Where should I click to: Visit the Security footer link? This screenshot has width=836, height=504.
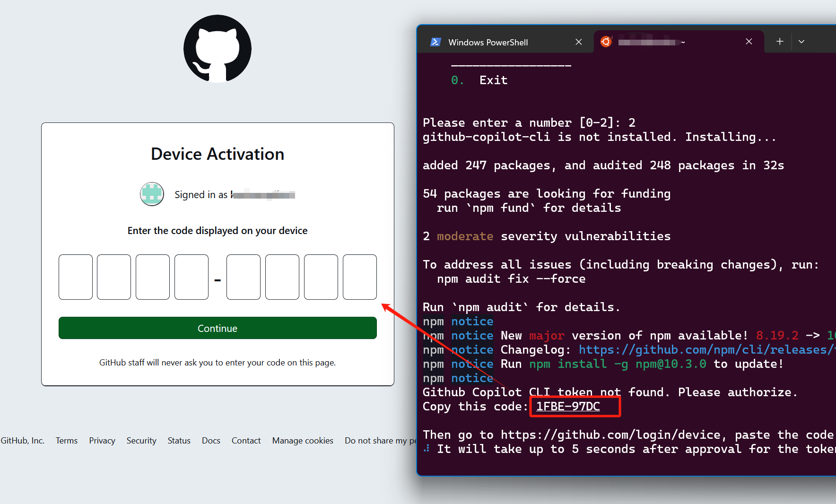coord(141,441)
